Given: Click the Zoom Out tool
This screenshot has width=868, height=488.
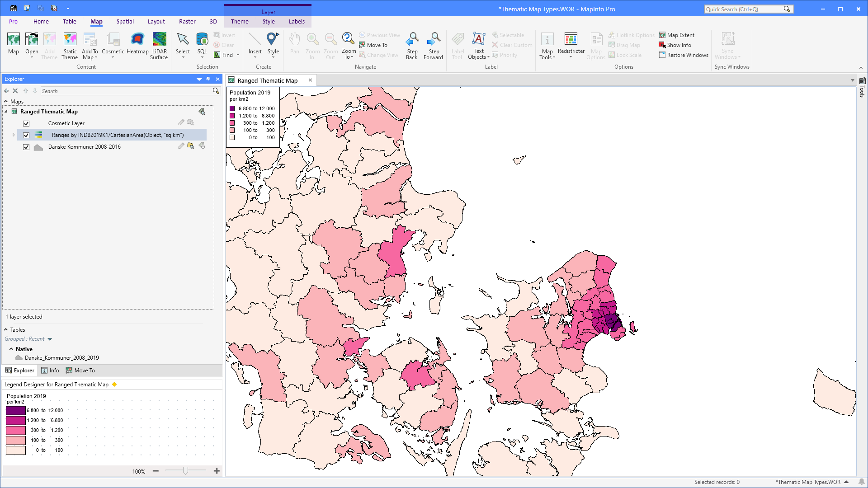Looking at the screenshot, I should tap(330, 45).
